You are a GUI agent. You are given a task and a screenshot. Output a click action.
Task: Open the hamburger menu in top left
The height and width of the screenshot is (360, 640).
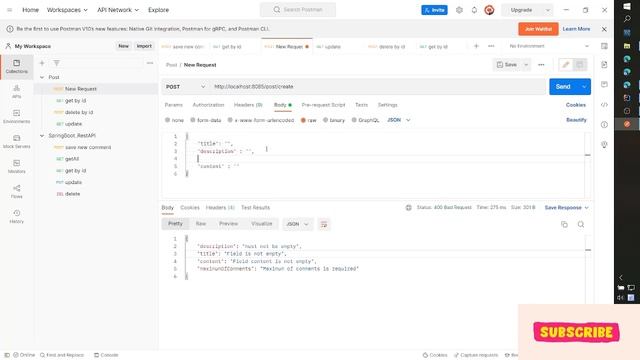tap(9, 10)
